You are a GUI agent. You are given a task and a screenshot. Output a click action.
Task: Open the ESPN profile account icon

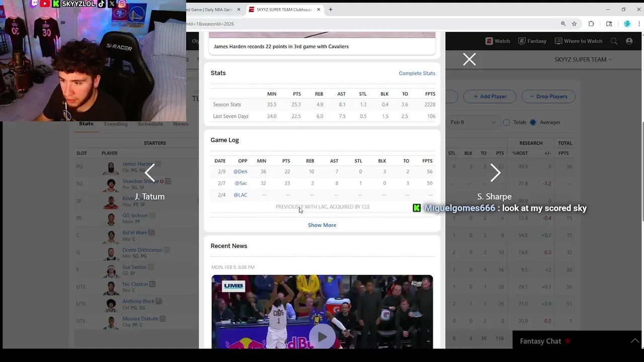coord(629,41)
